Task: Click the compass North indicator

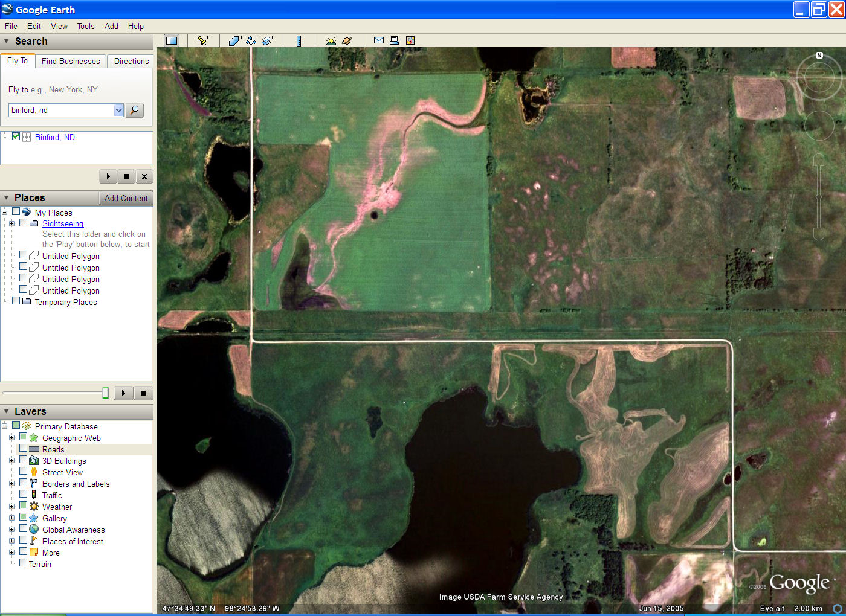Action: click(x=819, y=55)
